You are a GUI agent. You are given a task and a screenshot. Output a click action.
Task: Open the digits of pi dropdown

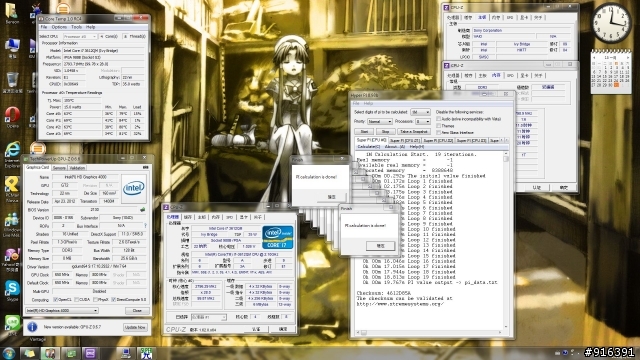coord(420,112)
